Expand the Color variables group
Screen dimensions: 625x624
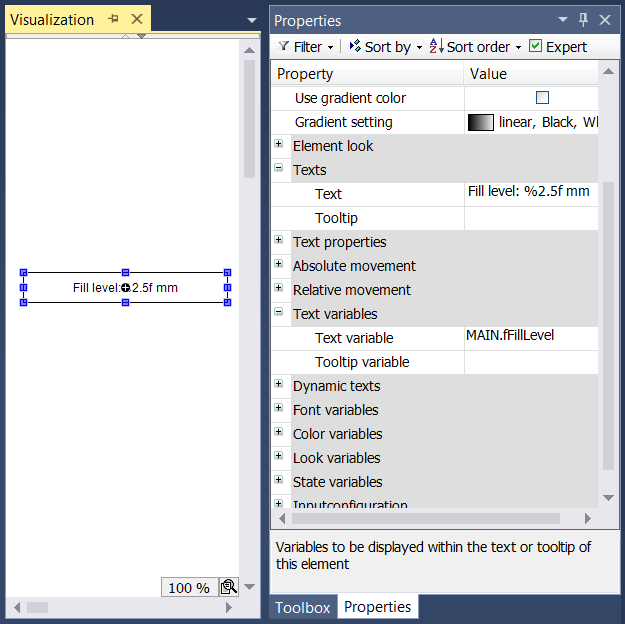click(x=279, y=431)
